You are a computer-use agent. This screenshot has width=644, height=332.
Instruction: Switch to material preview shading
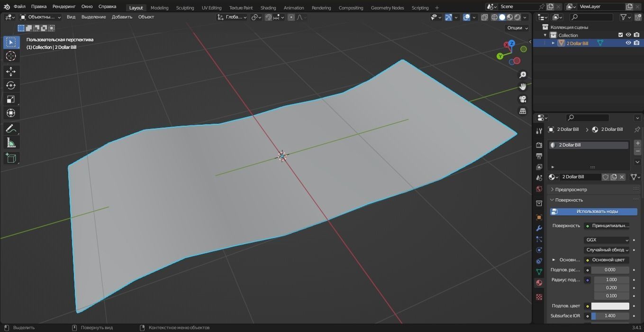[x=510, y=17]
